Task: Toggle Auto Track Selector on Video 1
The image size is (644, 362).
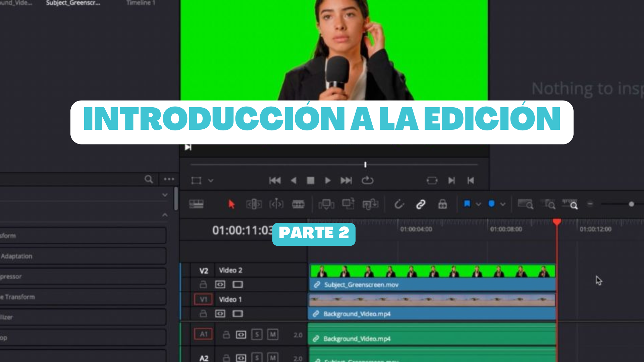Action: [220, 314]
